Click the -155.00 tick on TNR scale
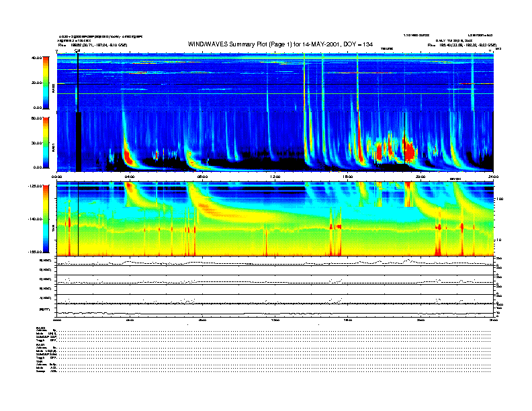 pos(36,253)
